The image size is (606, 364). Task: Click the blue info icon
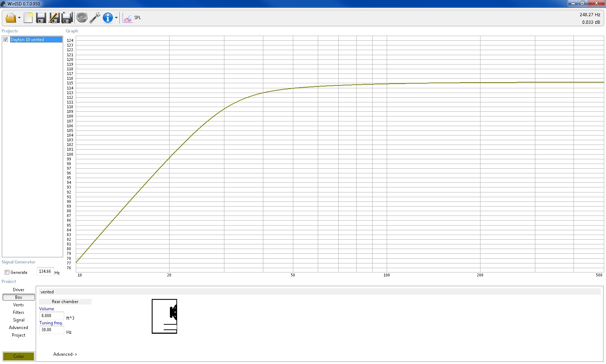[x=108, y=18]
